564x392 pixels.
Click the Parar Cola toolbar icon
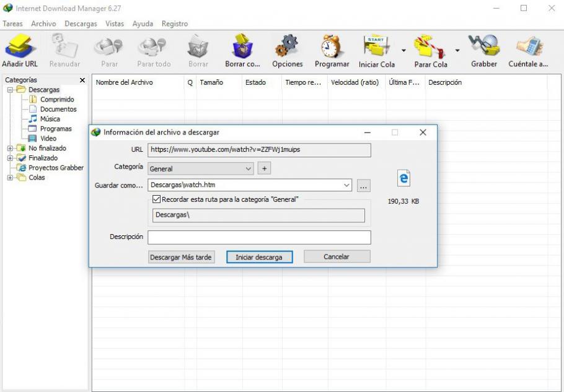click(x=430, y=46)
